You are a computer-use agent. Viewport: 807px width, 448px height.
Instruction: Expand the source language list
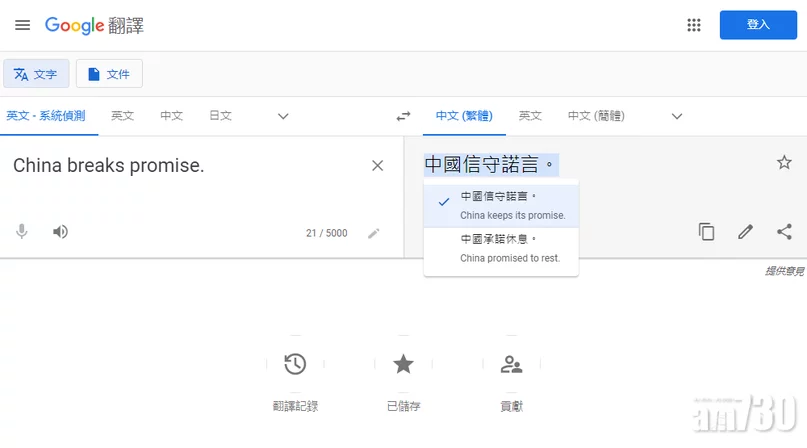[x=283, y=116]
